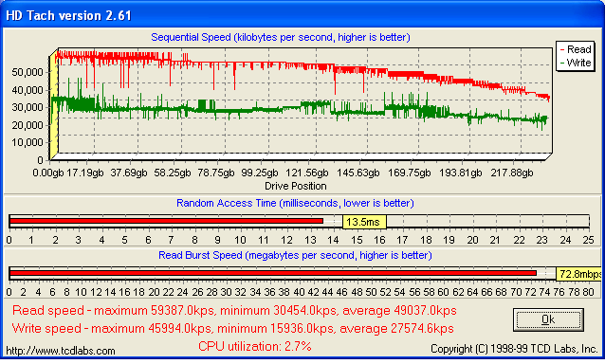
Task: Click the 121.56gb drive position label
Action: click(307, 173)
